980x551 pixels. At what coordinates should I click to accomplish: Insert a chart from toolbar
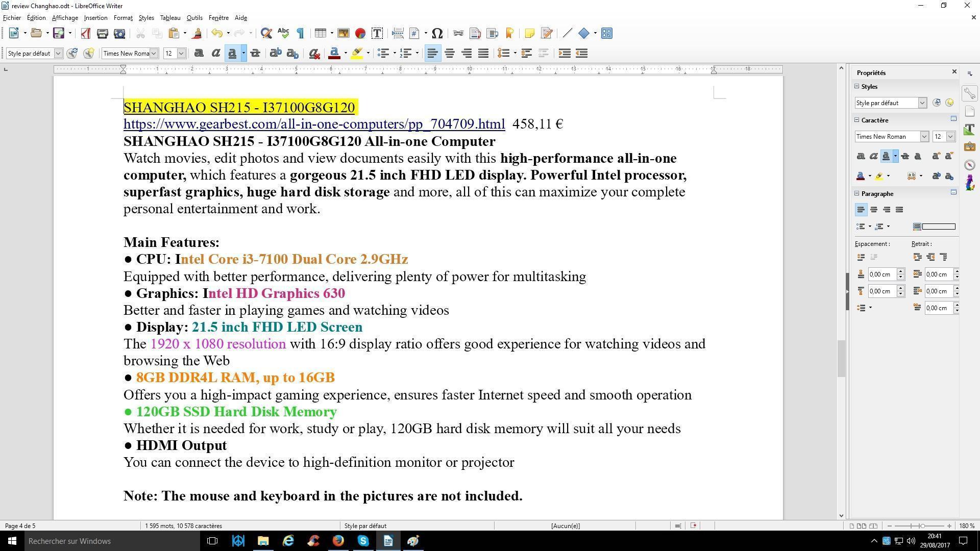point(360,34)
